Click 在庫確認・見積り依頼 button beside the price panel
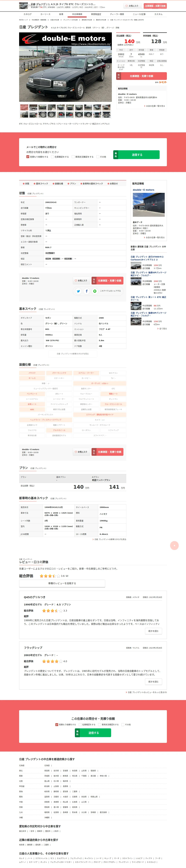This screenshot has height=868, width=186. (141, 76)
